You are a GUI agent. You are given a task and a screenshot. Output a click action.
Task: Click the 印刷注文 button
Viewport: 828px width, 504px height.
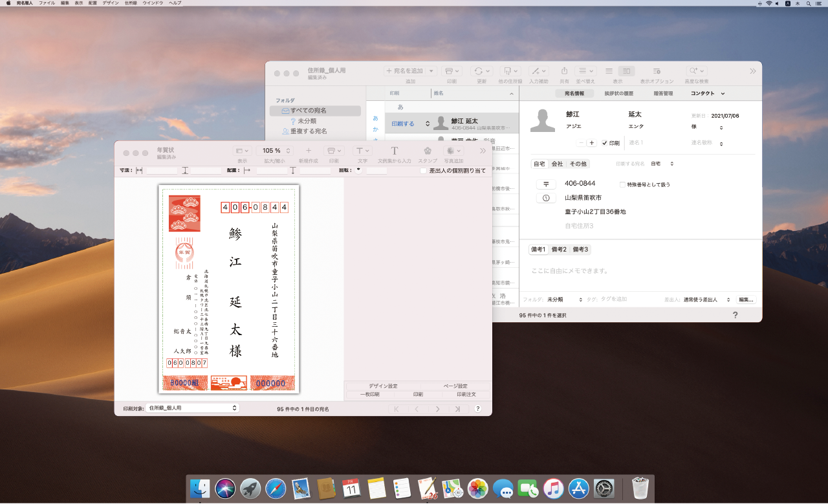coord(466,394)
